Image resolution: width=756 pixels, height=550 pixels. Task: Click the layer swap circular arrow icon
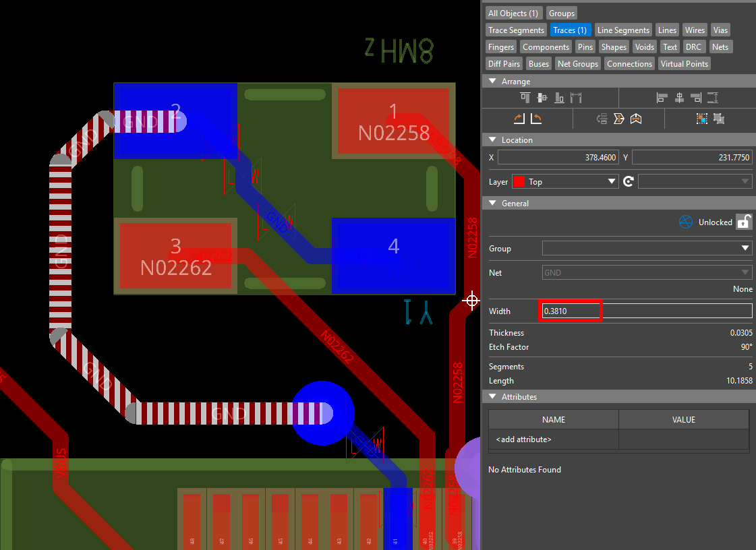(x=629, y=181)
